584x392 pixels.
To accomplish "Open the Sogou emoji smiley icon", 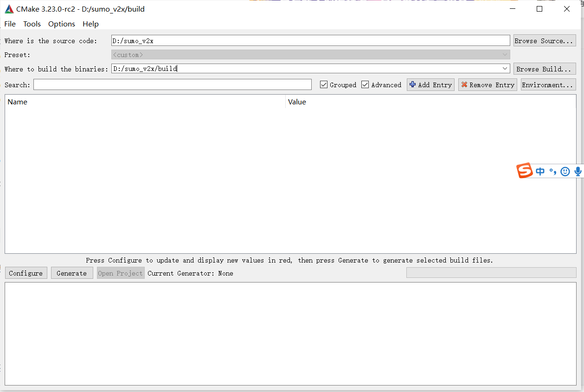I will [x=565, y=171].
